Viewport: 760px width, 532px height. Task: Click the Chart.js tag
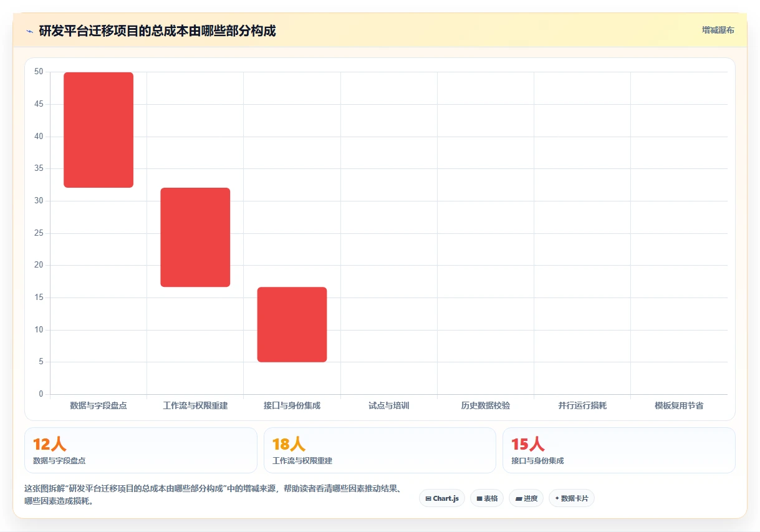coord(442,498)
